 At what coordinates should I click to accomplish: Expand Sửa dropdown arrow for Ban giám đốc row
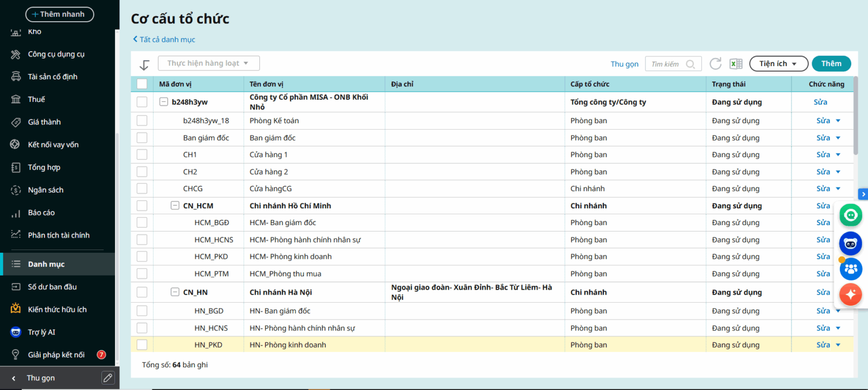click(x=838, y=138)
